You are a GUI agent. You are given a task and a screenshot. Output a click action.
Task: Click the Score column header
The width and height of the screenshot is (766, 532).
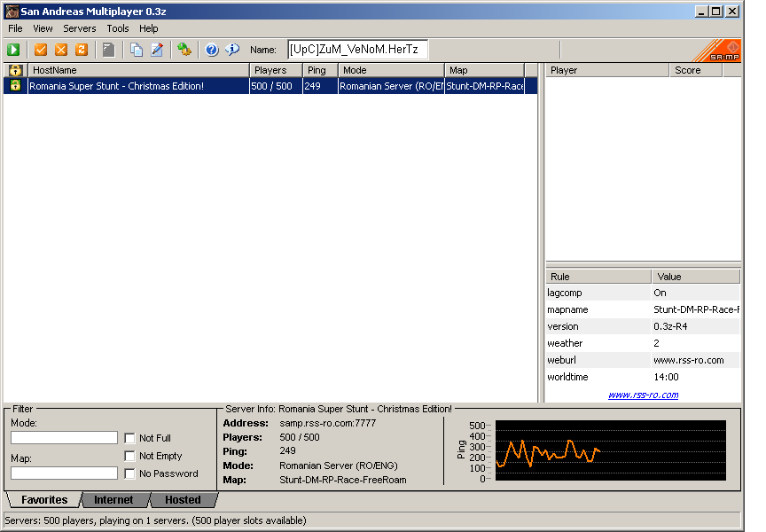pyautogui.click(x=696, y=70)
